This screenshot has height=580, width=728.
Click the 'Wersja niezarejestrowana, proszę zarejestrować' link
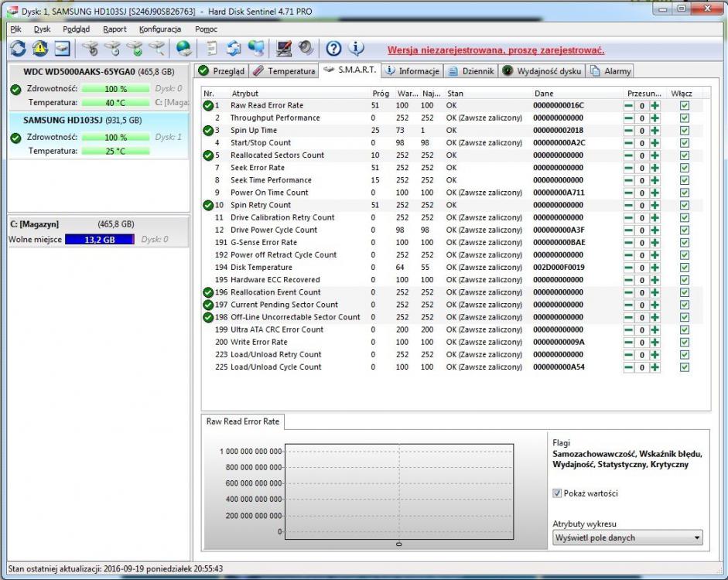click(x=496, y=50)
